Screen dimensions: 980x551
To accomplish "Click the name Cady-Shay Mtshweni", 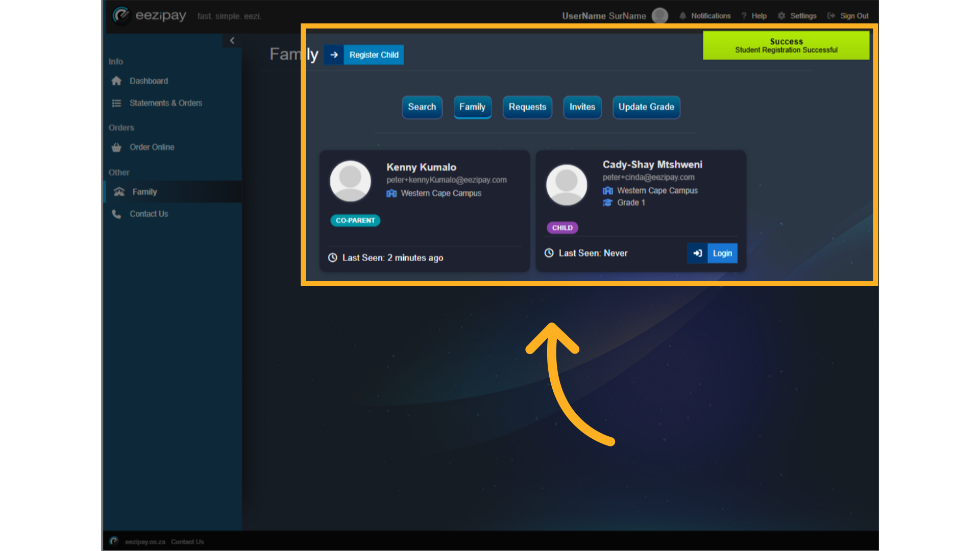I will coord(652,165).
